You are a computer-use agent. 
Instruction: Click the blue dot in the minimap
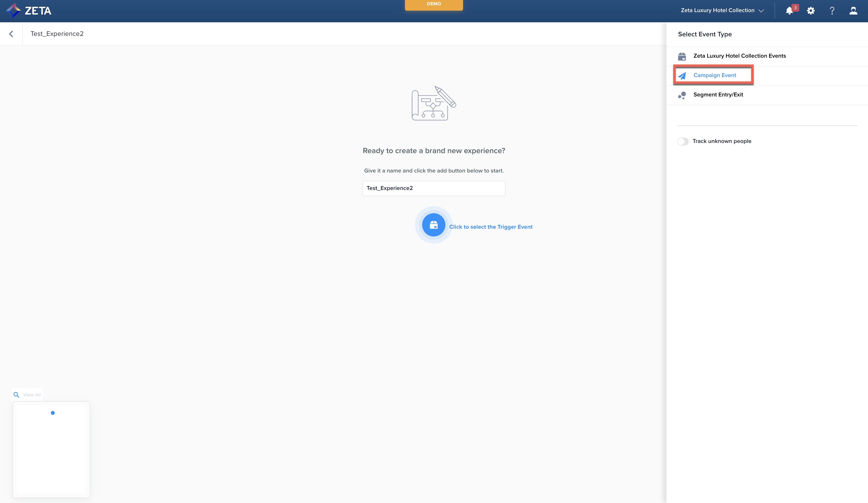pos(53,413)
